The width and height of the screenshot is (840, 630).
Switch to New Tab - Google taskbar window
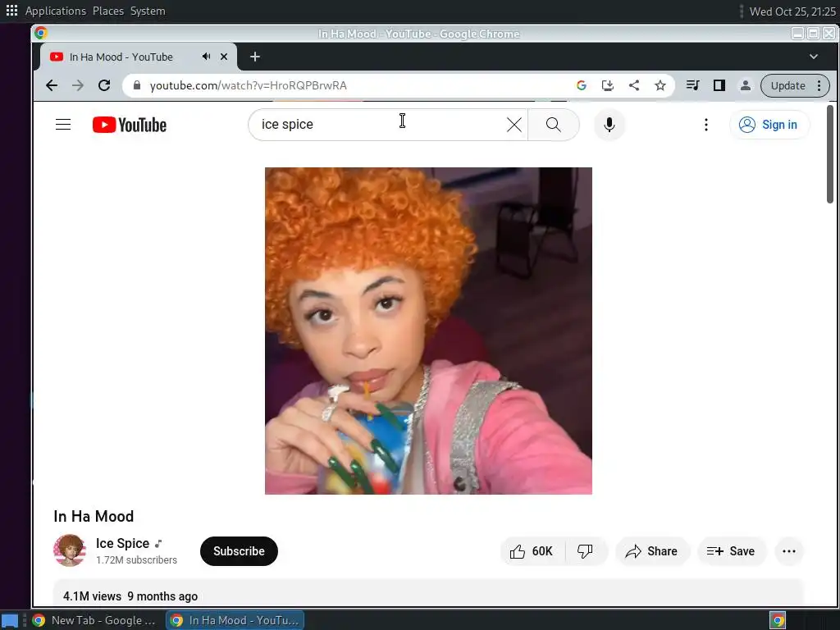tap(94, 620)
